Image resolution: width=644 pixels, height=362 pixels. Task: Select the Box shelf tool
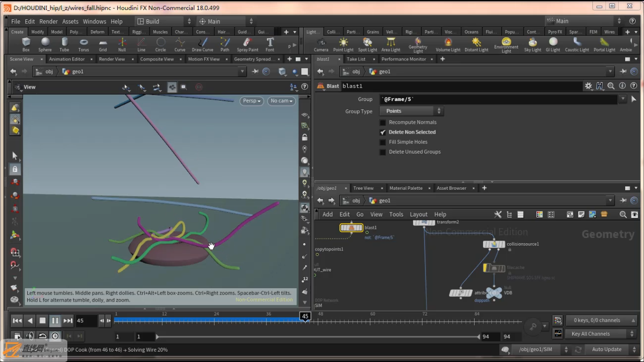(x=26, y=44)
